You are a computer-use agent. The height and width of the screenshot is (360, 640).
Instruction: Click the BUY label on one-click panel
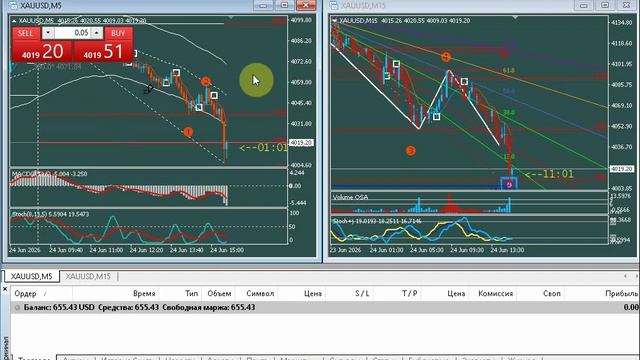click(118, 33)
